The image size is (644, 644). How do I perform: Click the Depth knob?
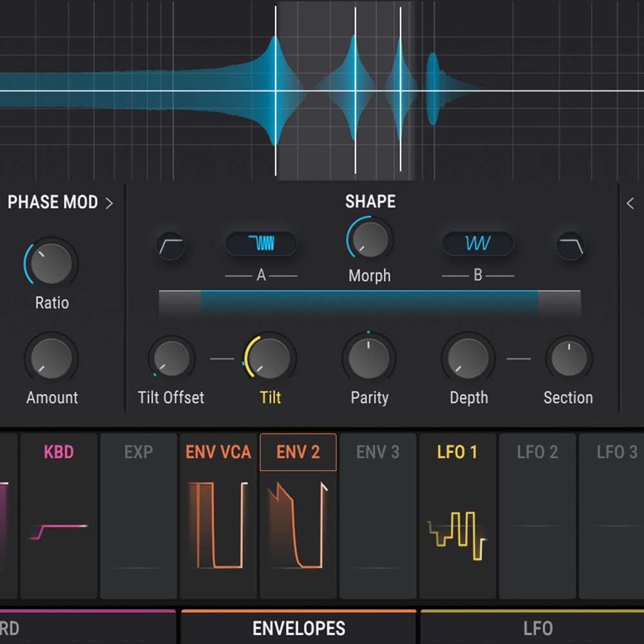468,358
